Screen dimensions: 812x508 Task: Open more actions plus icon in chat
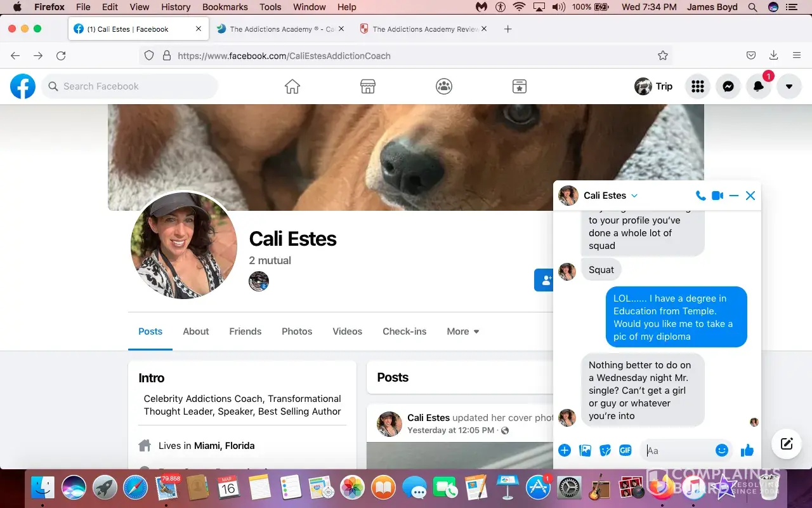[565, 450]
